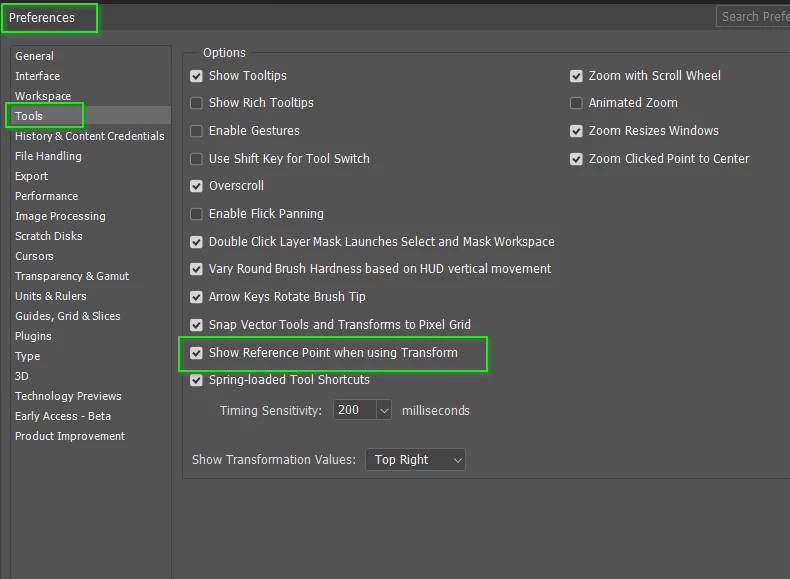Screen dimensions: 790x579
Task: Uncheck Zoom Resizes Windows
Action: (x=576, y=131)
